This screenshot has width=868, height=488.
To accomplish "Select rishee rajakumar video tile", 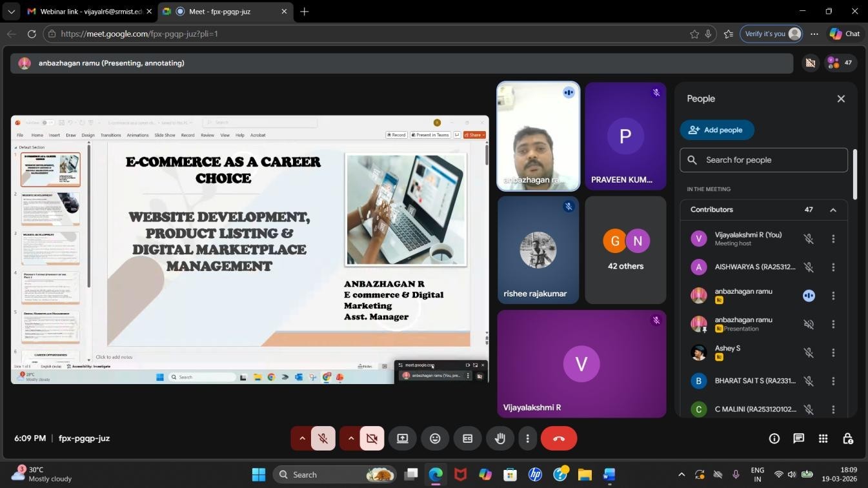I will (x=538, y=250).
